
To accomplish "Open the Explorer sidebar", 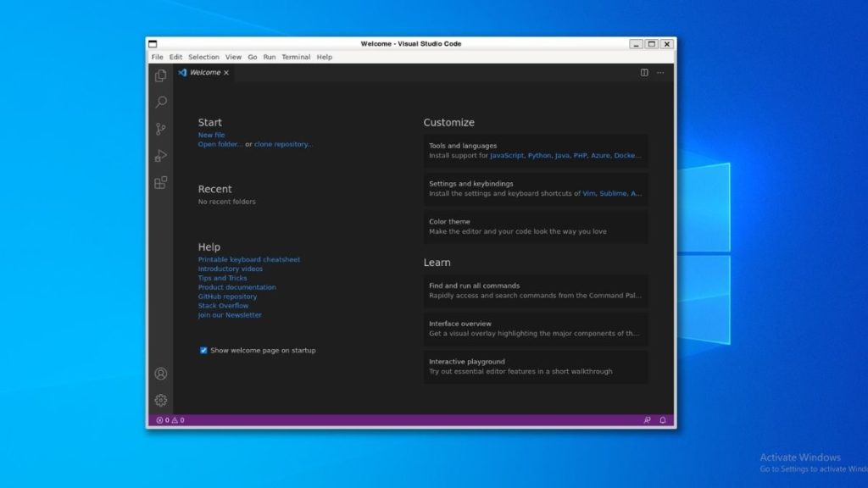I will tap(160, 75).
